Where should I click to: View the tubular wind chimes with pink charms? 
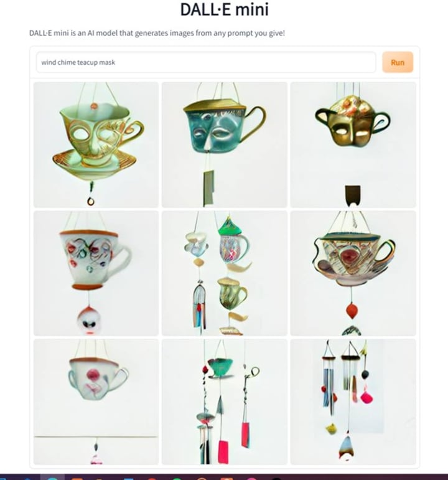pos(353,402)
